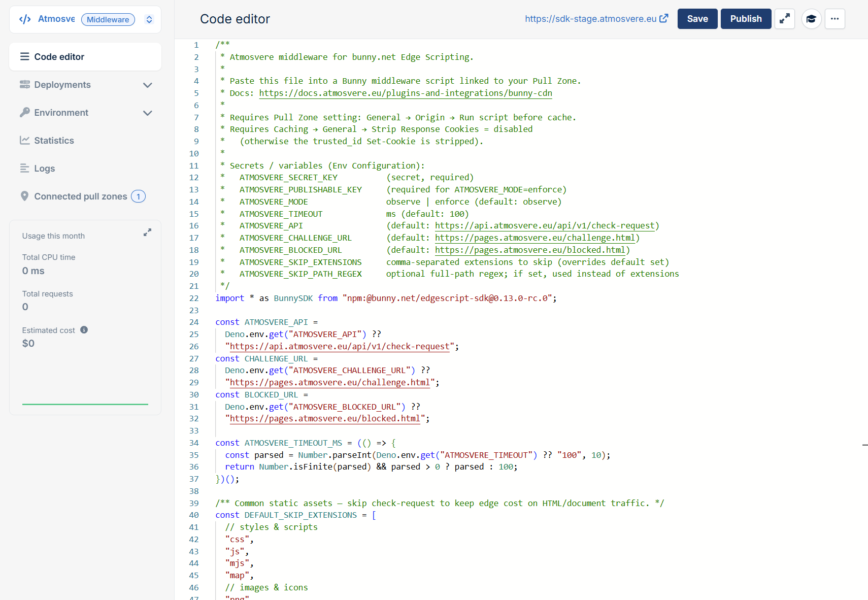Expand the Environment chevron
This screenshot has width=868, height=600.
click(148, 113)
